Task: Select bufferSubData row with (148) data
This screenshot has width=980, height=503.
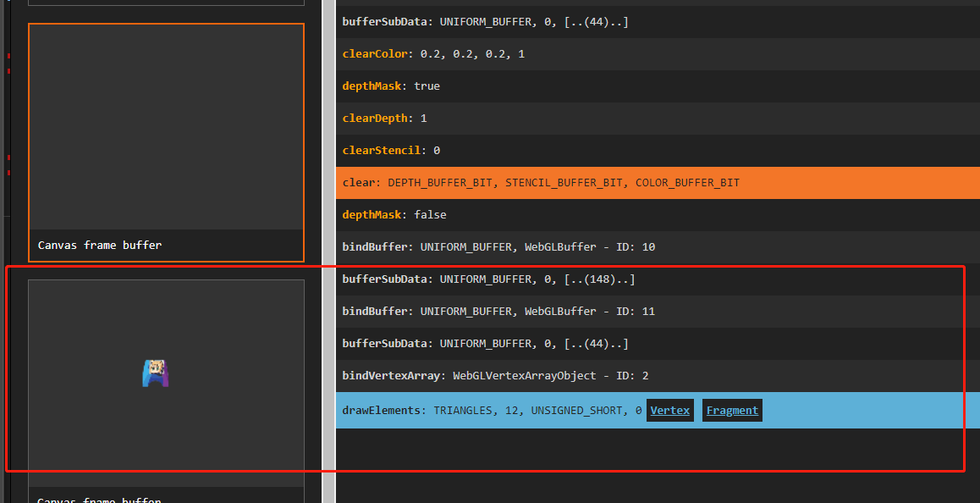Action: (658, 279)
